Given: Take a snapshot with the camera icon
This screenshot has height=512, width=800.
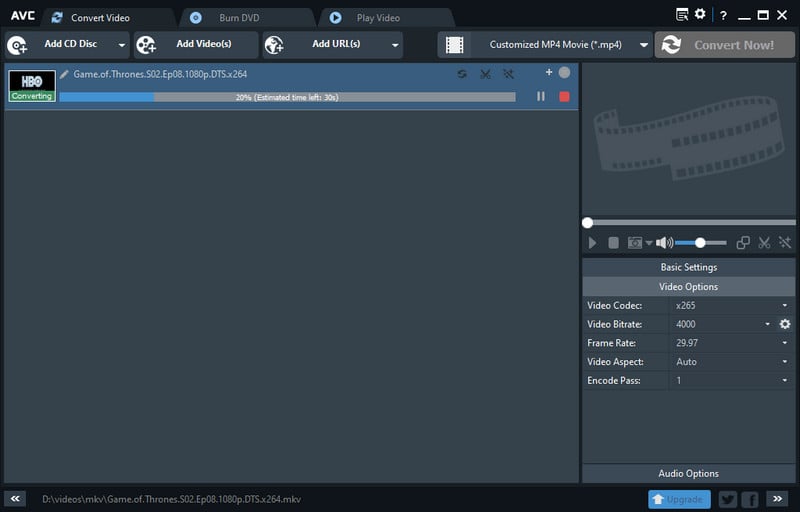Looking at the screenshot, I should coord(635,243).
